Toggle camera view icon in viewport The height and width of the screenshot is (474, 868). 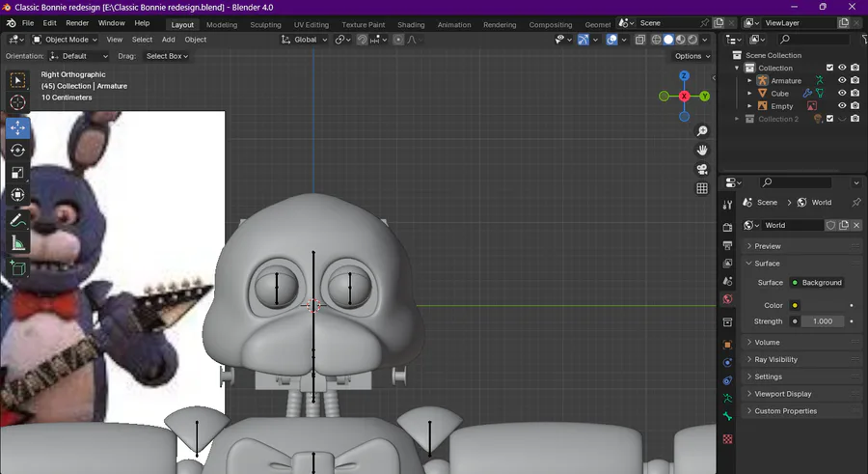(x=702, y=169)
